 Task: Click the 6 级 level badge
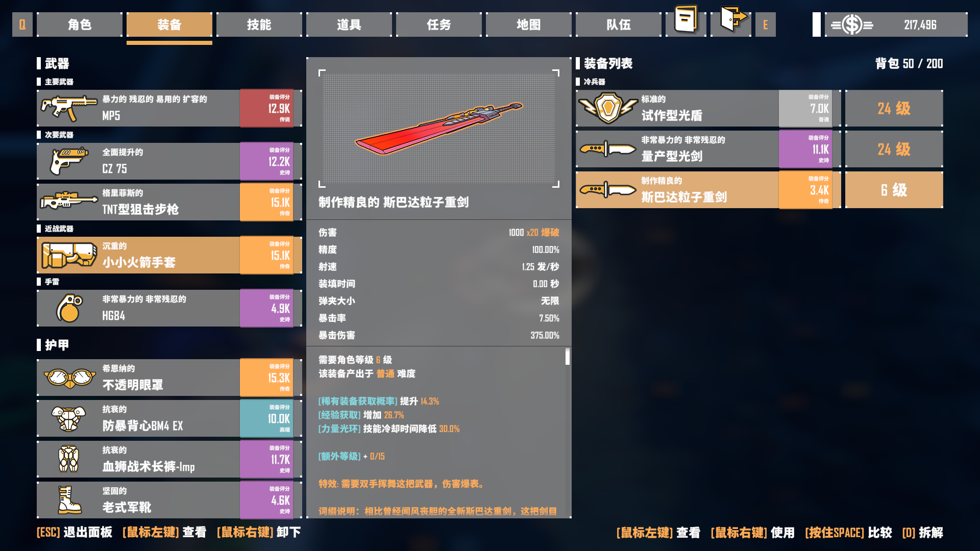point(894,190)
